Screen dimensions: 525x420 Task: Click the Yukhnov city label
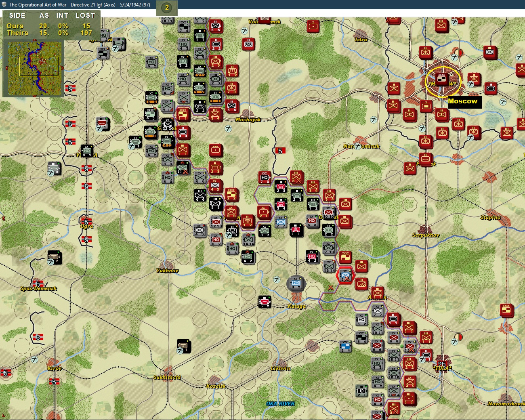tap(167, 271)
